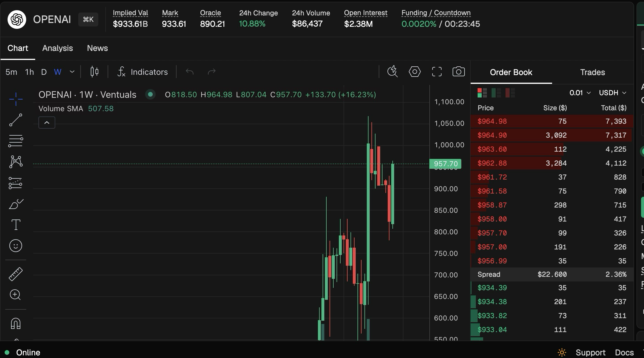Redo the last chart action
The width and height of the screenshot is (644, 358).
click(212, 72)
